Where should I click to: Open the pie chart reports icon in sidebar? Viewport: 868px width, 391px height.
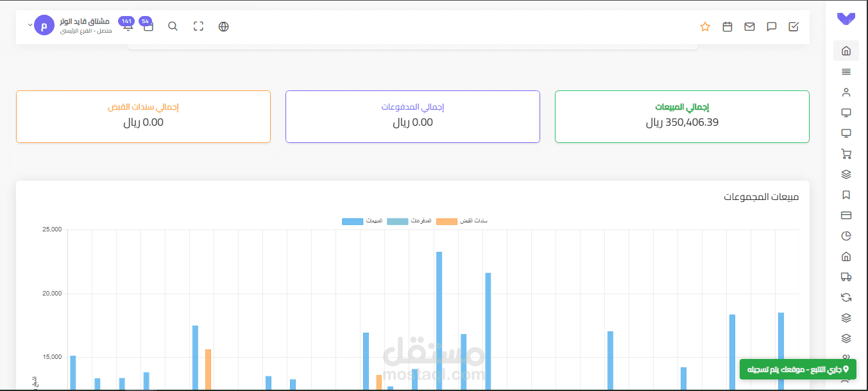point(846,236)
